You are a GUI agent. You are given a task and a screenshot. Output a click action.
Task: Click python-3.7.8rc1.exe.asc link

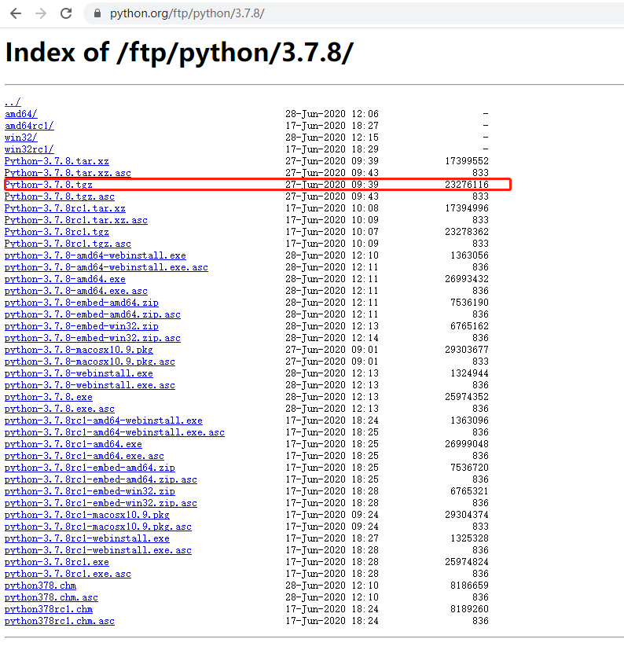click(68, 574)
